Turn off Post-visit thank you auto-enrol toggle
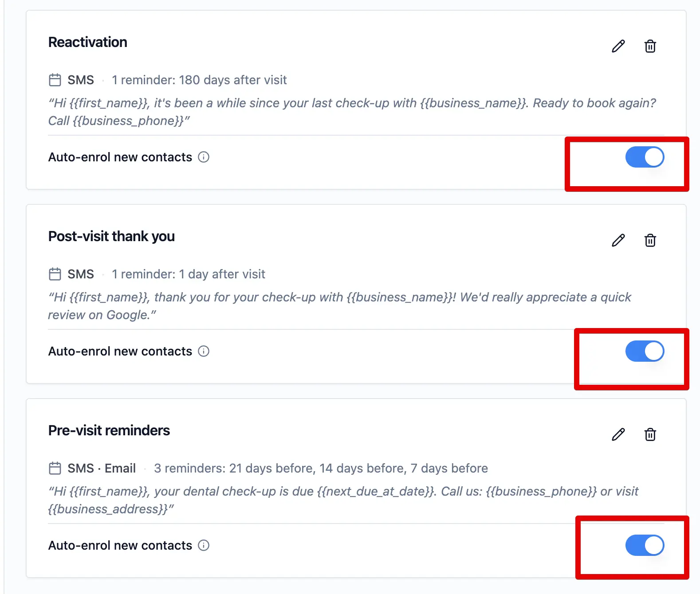Screen dimensions: 700x594 coord(645,351)
